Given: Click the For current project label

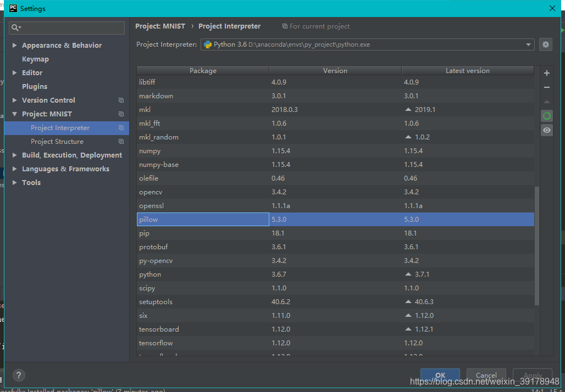Looking at the screenshot, I should coord(319,26).
